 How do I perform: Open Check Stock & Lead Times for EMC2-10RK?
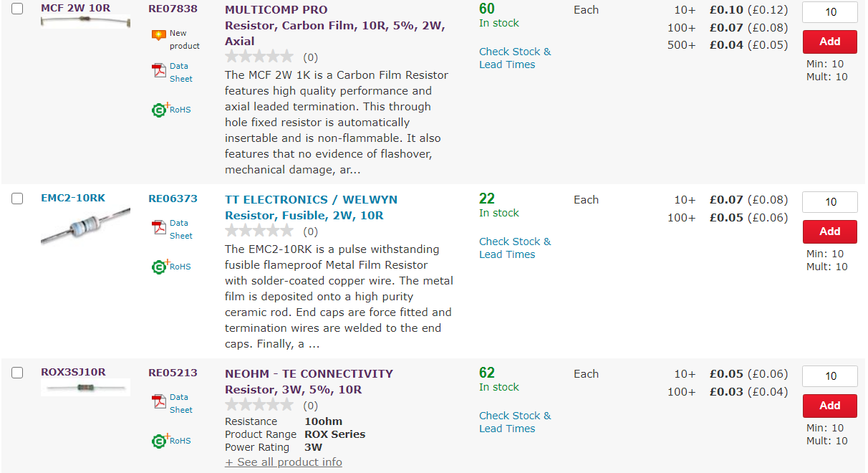click(x=515, y=248)
